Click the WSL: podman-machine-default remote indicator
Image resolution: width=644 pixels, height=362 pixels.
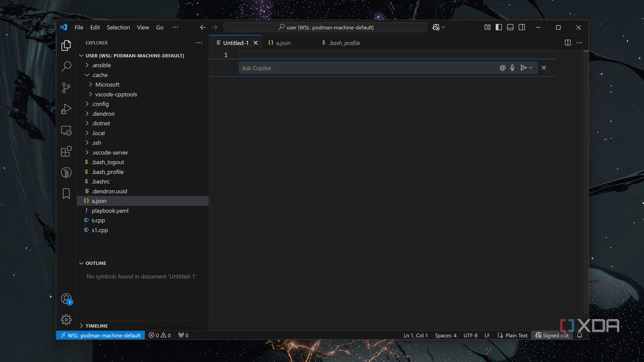coord(100,335)
